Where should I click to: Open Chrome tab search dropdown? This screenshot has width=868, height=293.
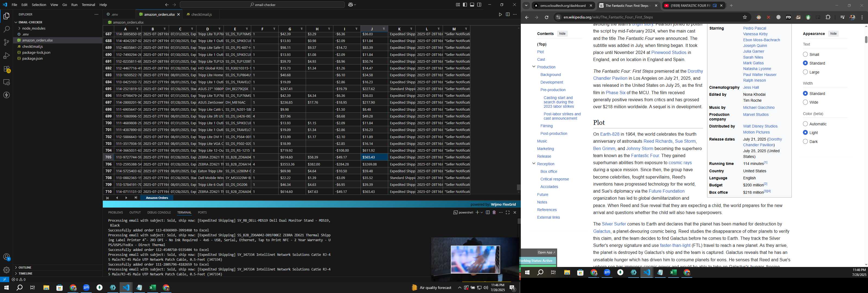coord(526,5)
